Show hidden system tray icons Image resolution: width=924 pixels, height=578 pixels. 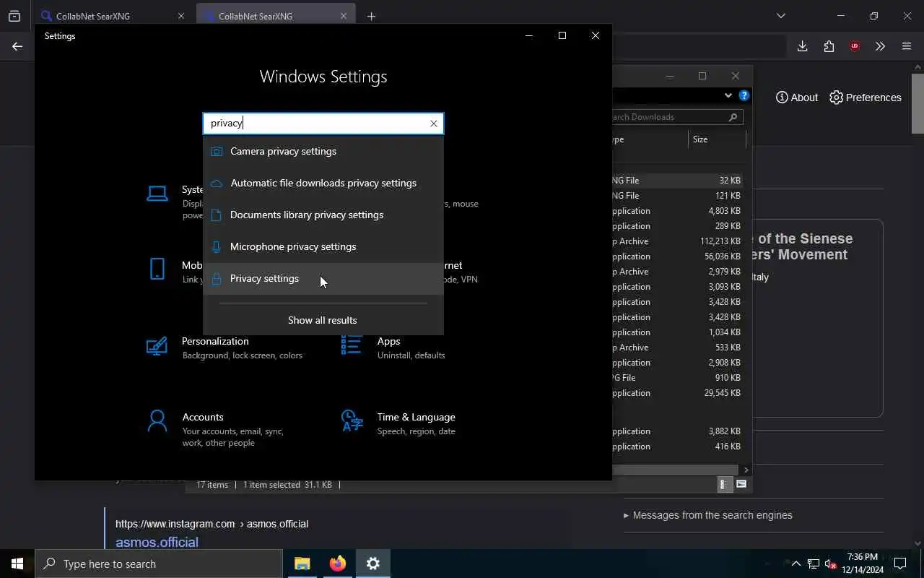796,564
